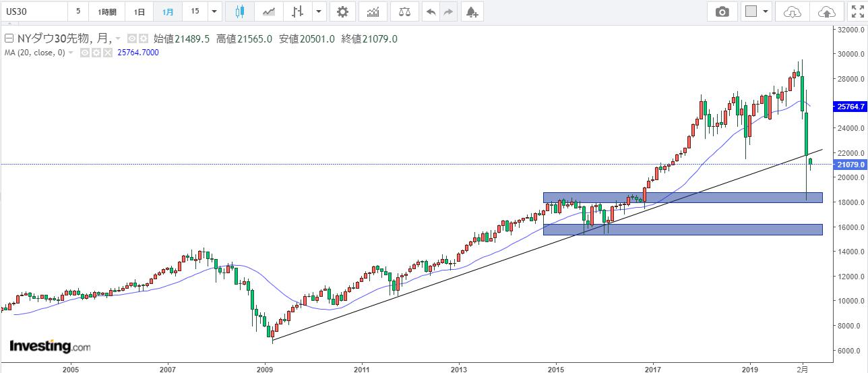Screen dimensions: 868x373
Task: Open the dropdown arrow beside MA (20, close, 0)
Action: click(71, 53)
